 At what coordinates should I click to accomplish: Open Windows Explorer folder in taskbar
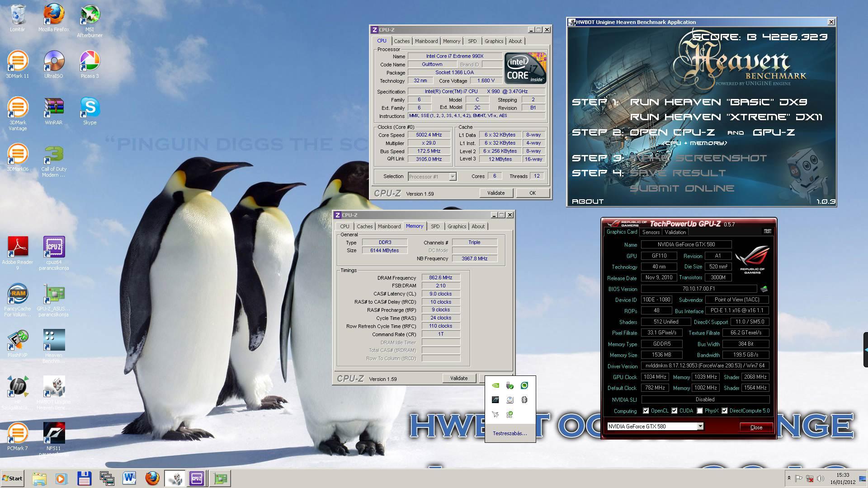click(x=39, y=479)
